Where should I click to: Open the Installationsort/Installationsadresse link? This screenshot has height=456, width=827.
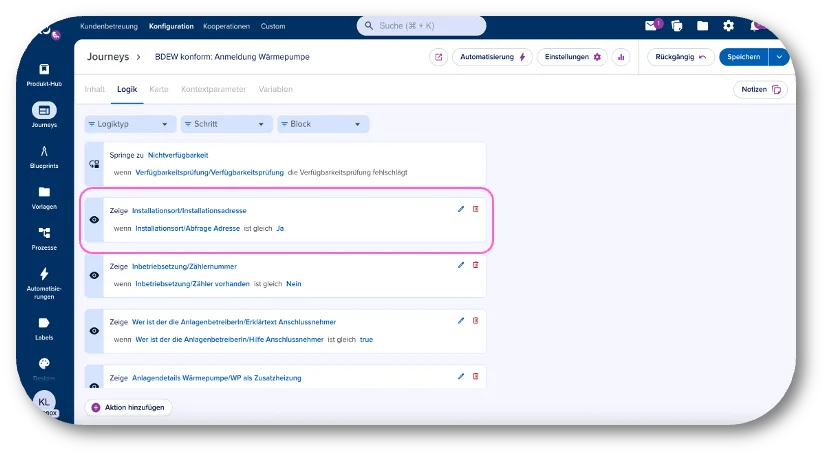(x=189, y=210)
